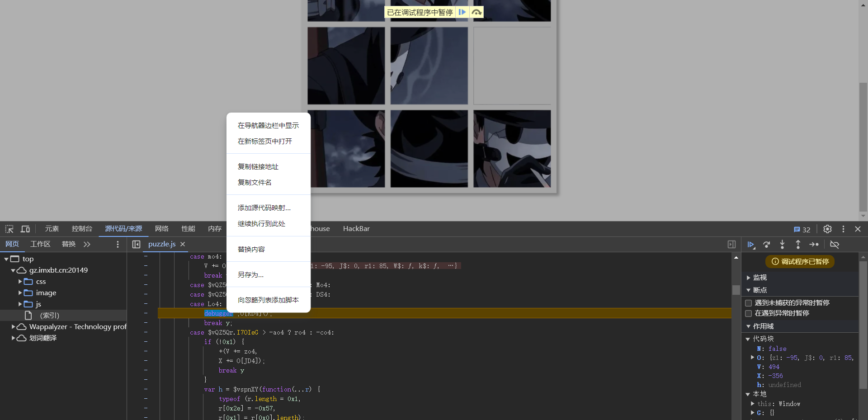Click the resume button on paused overlay
This screenshot has width=868, height=420.
[x=462, y=12]
